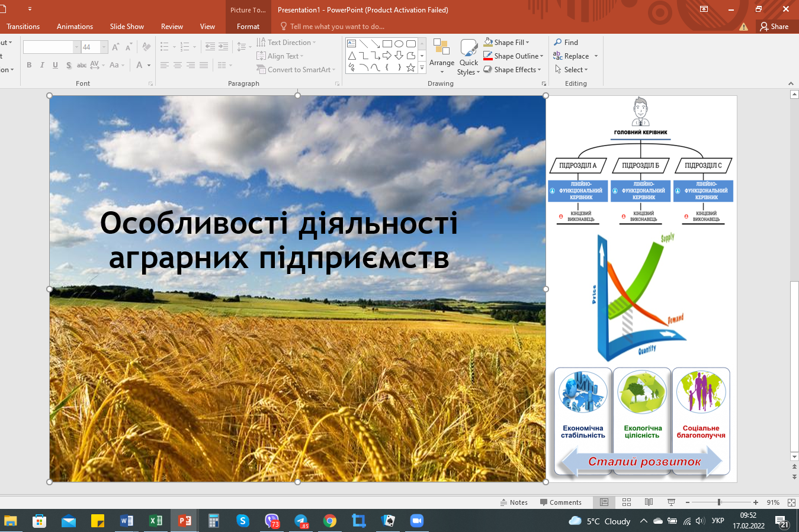
Task: Open the font name dropdown arrow
Action: (76, 47)
